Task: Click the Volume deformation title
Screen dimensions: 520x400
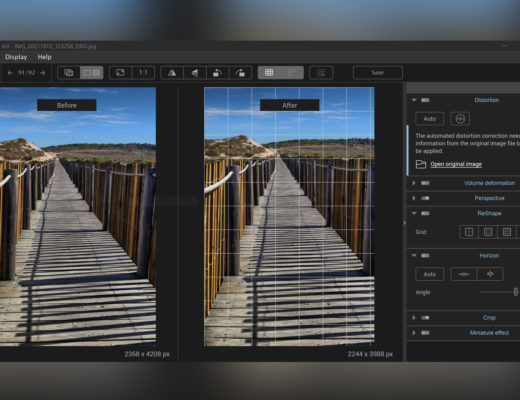Action: (x=489, y=183)
